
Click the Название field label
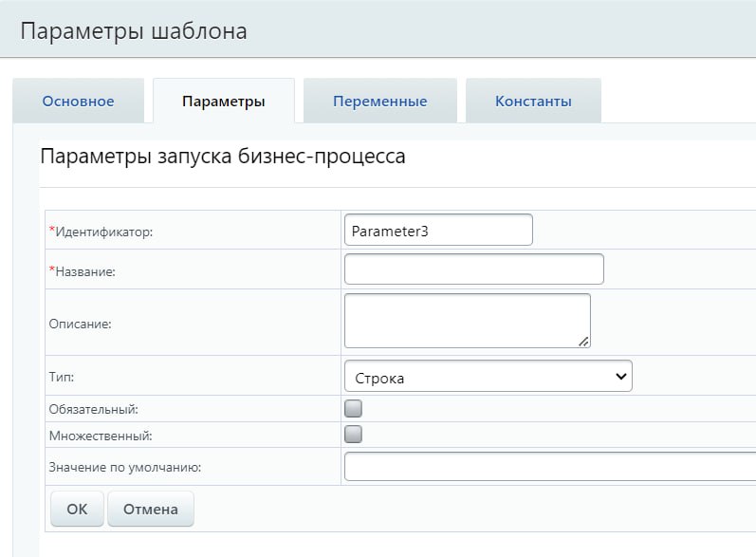coord(85,271)
